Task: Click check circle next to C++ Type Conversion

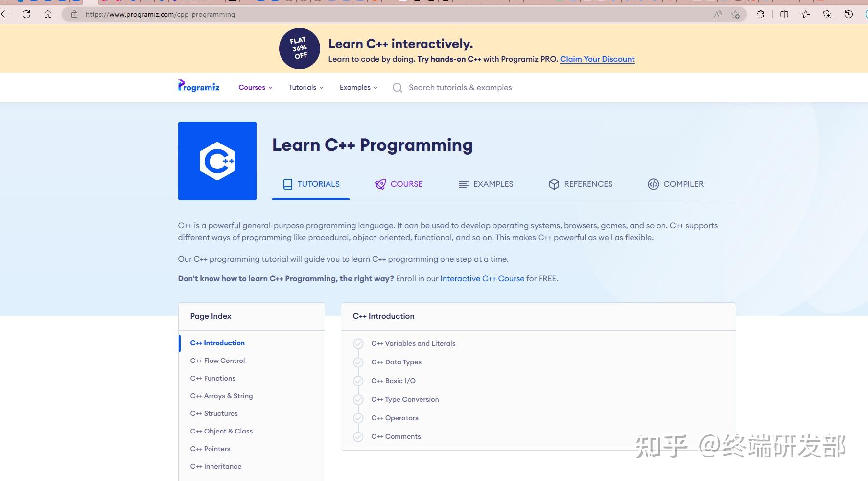Action: (x=358, y=400)
